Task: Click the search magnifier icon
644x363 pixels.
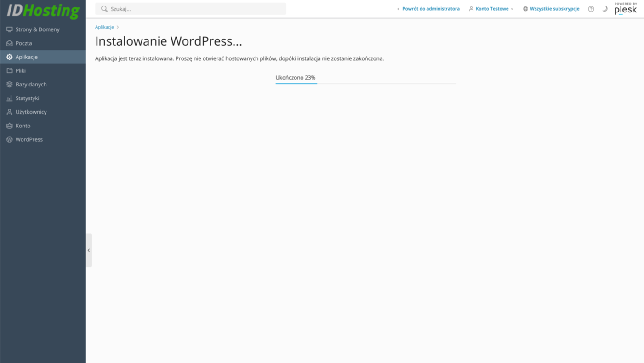Action: pos(104,9)
